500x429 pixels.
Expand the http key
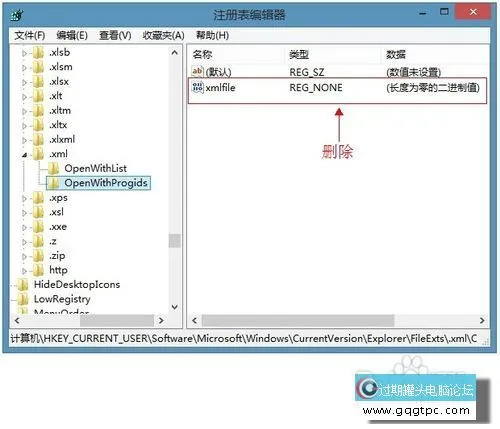click(24, 271)
